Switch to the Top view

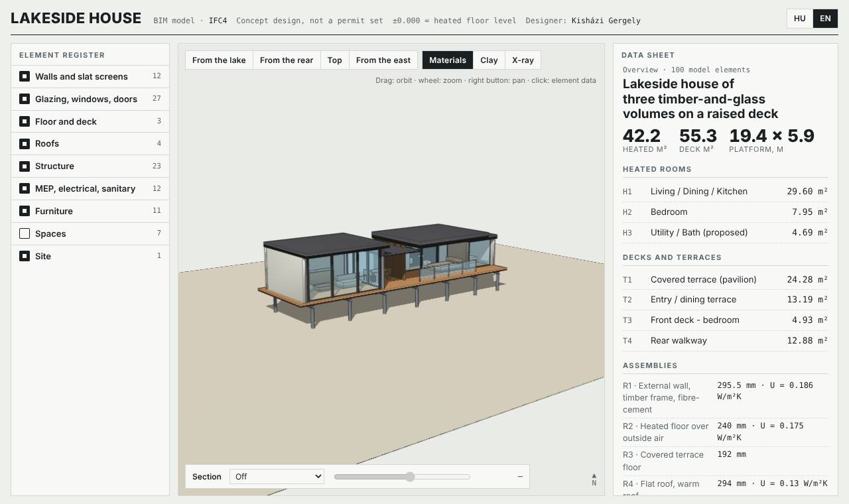click(x=335, y=60)
